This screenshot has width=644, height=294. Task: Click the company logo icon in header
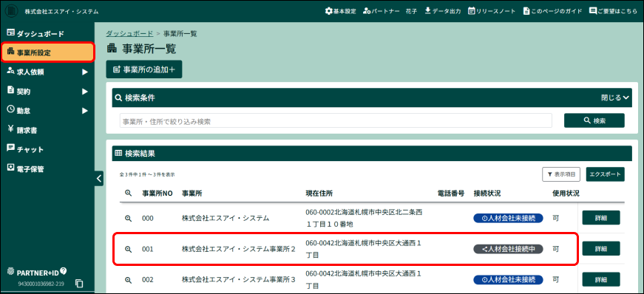click(11, 11)
